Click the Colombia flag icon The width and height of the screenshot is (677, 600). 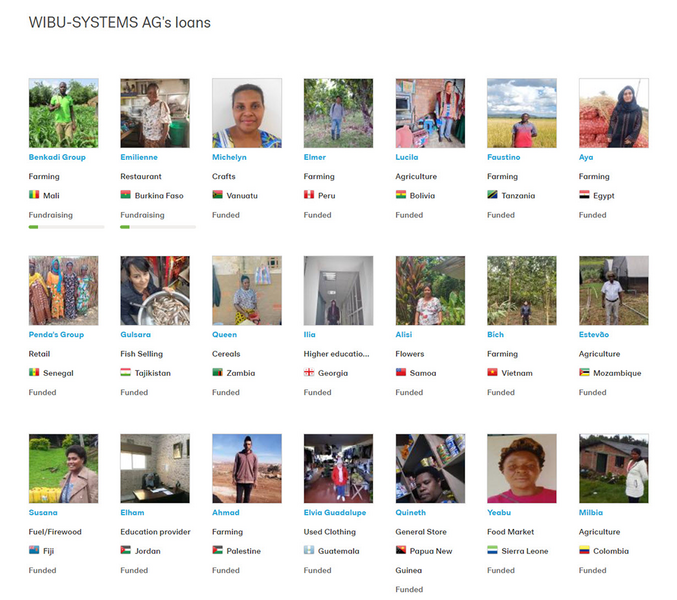[584, 550]
